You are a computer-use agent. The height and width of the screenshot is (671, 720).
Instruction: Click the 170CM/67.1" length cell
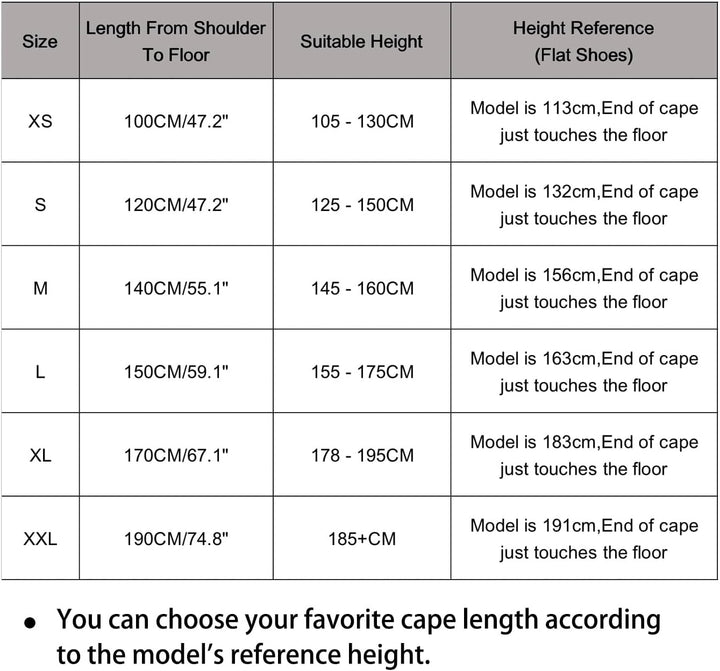coord(176,456)
